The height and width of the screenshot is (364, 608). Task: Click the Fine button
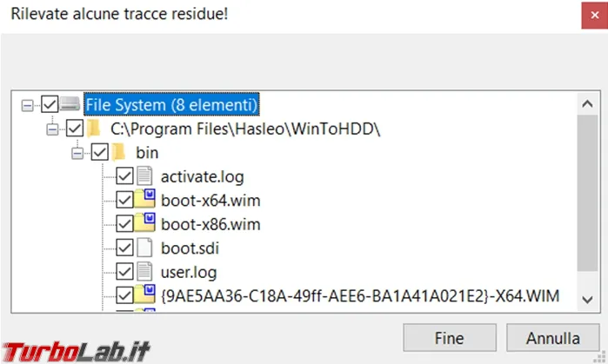(450, 338)
